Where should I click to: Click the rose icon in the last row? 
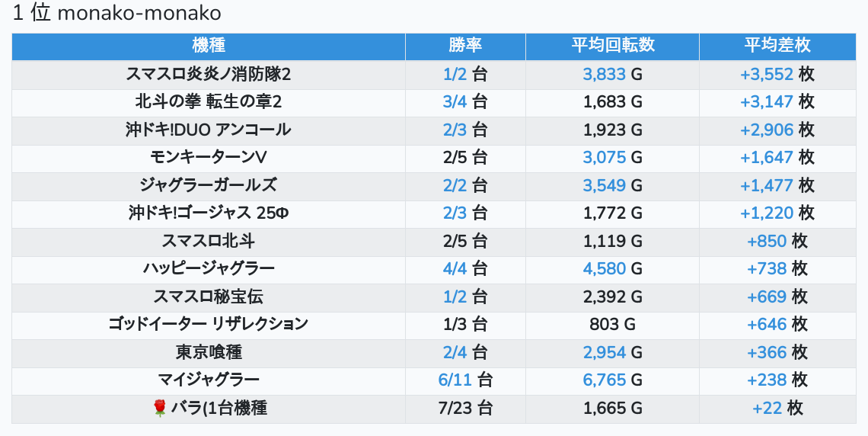(x=160, y=409)
